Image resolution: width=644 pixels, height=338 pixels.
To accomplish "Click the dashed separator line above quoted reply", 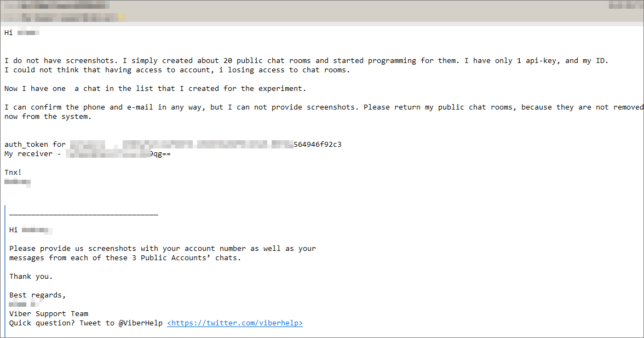I will (84, 214).
